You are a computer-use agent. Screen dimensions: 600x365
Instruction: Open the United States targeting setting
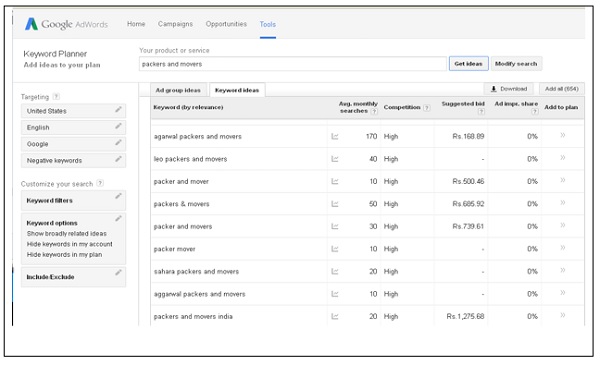(x=73, y=111)
